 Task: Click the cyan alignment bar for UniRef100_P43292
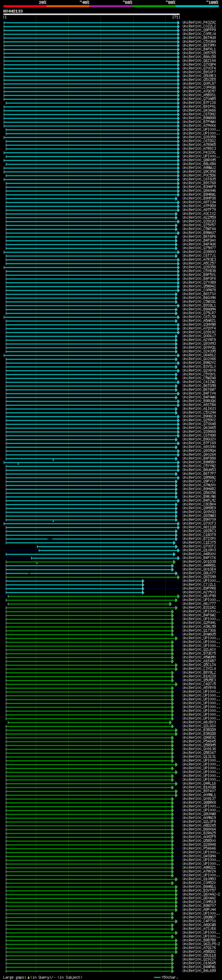pyautogui.click(x=92, y=23)
